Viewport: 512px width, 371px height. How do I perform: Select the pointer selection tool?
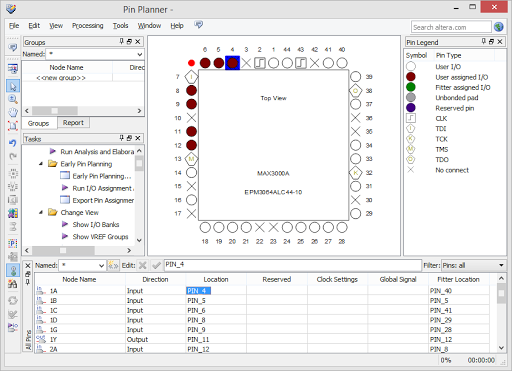(x=13, y=86)
